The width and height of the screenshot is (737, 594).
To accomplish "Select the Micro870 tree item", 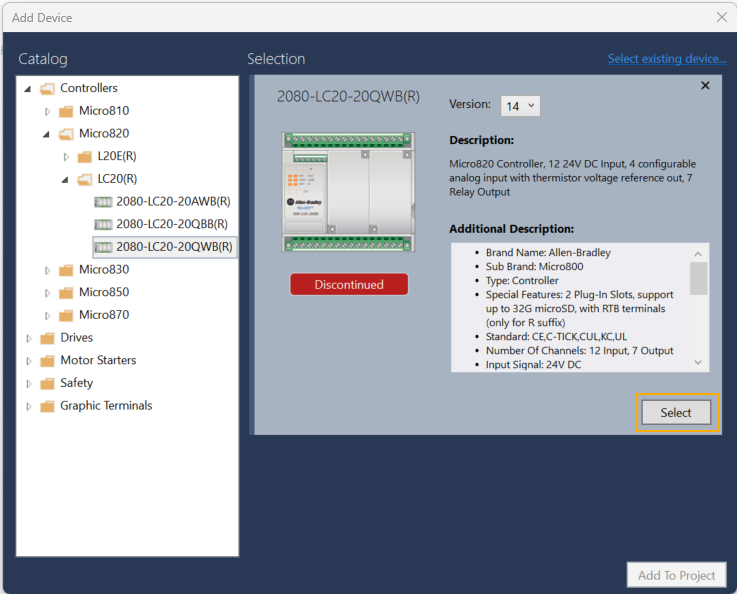I will [103, 315].
